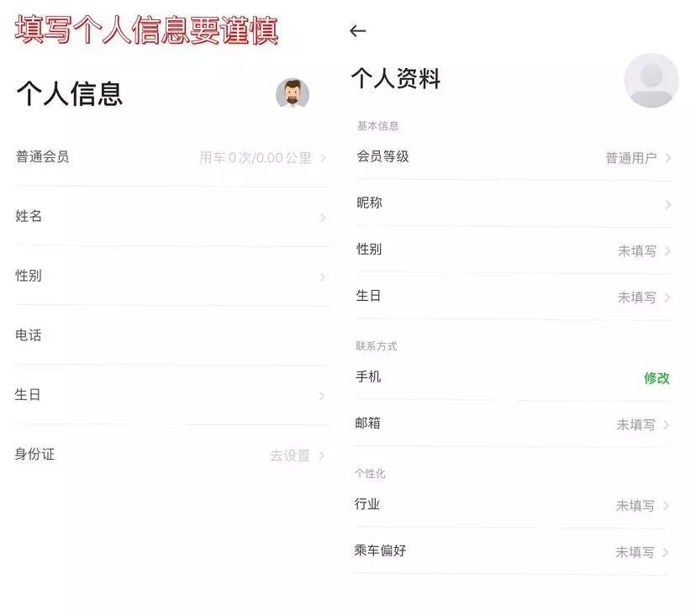Tap the back arrow icon
This screenshot has height=616, width=696.
click(358, 31)
